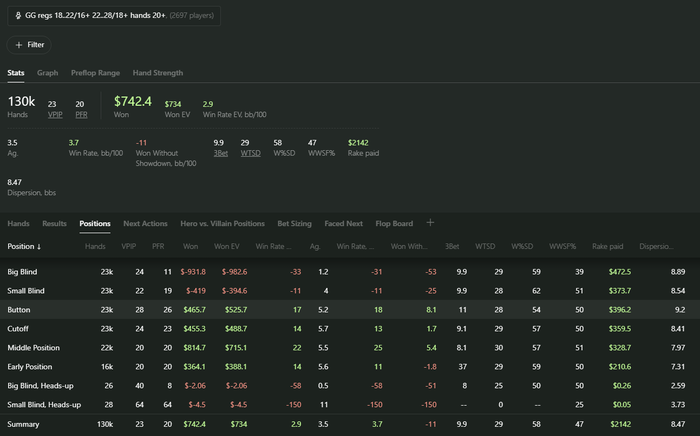This screenshot has height=436, width=700.
Task: Open the Filter button
Action: pyautogui.click(x=29, y=45)
